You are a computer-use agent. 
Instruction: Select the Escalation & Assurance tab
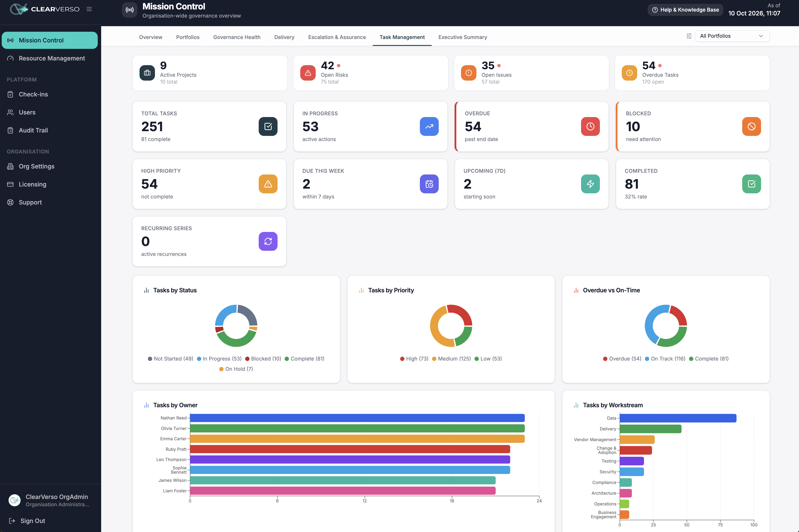tap(337, 37)
